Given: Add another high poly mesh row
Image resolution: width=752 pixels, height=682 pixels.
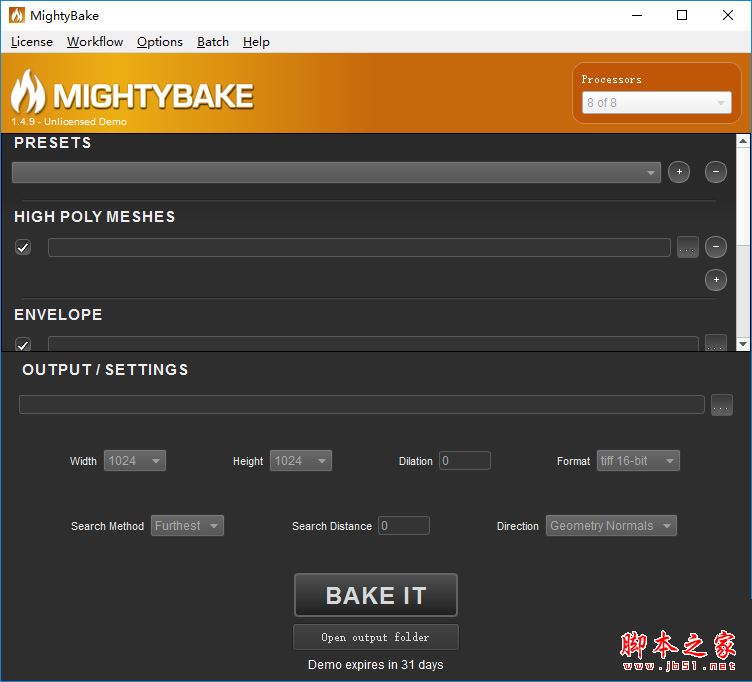Looking at the screenshot, I should pyautogui.click(x=716, y=280).
